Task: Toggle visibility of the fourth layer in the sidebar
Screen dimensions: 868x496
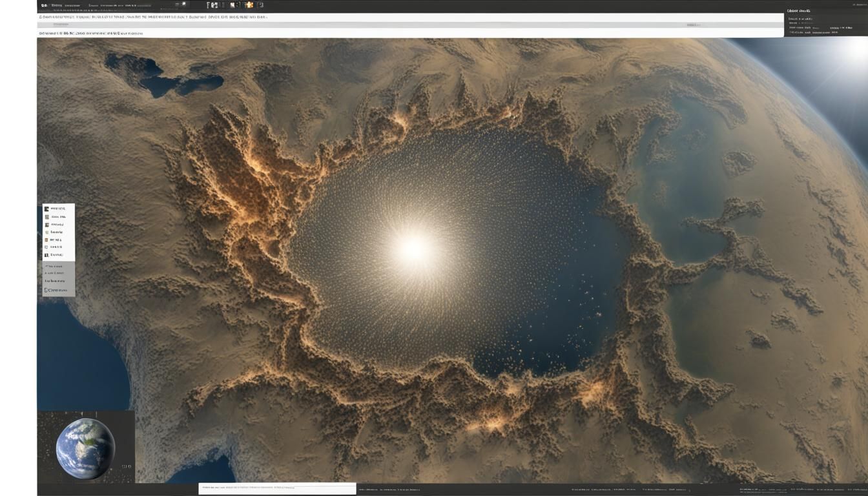Action: [x=46, y=232]
